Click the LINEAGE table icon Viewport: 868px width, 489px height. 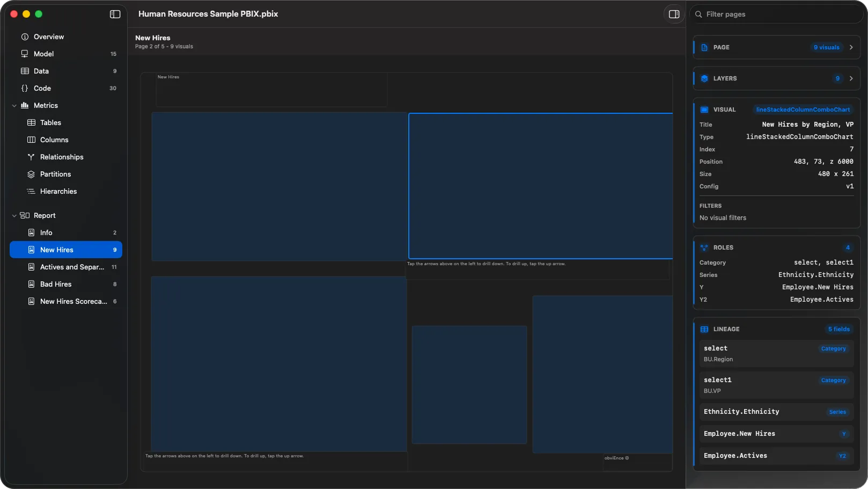point(704,329)
